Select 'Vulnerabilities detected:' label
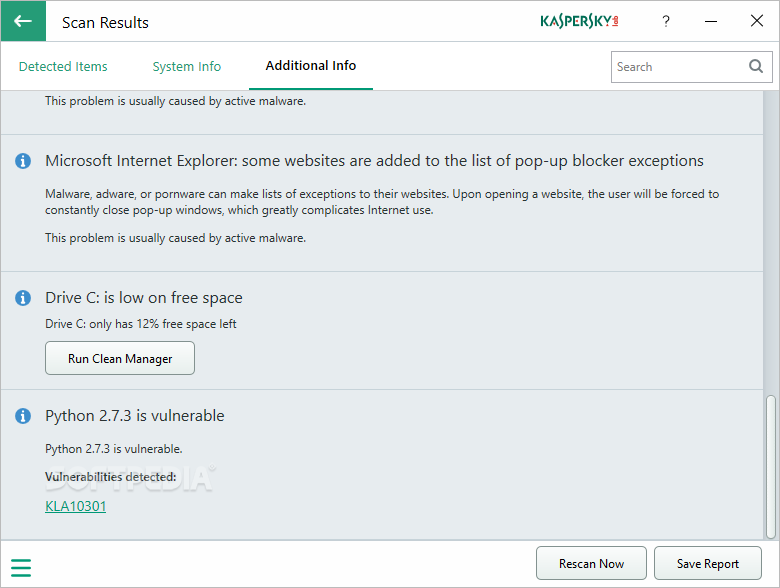 (x=110, y=477)
